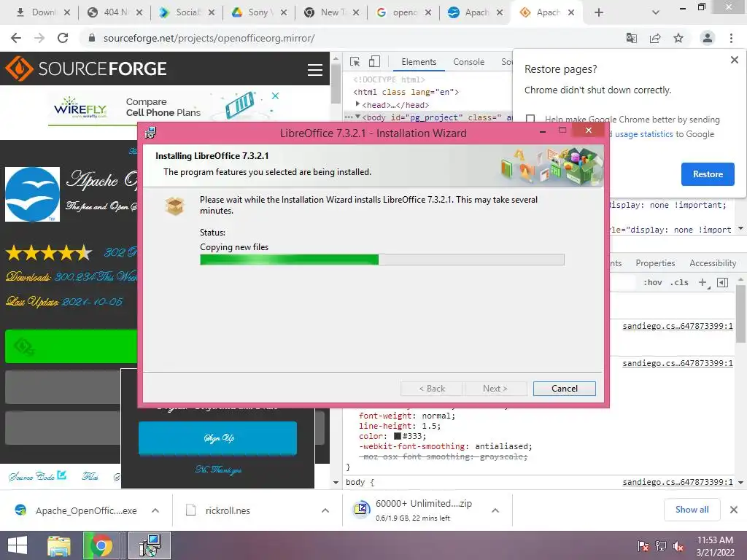Viewport: 747px width, 560px height.
Task: Open the Source Code link
Action: tap(37, 475)
